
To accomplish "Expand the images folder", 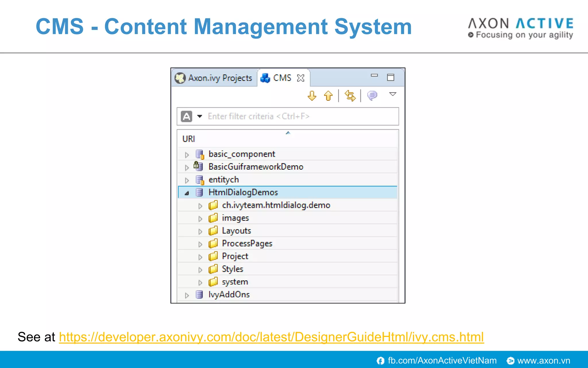I will (x=200, y=219).
